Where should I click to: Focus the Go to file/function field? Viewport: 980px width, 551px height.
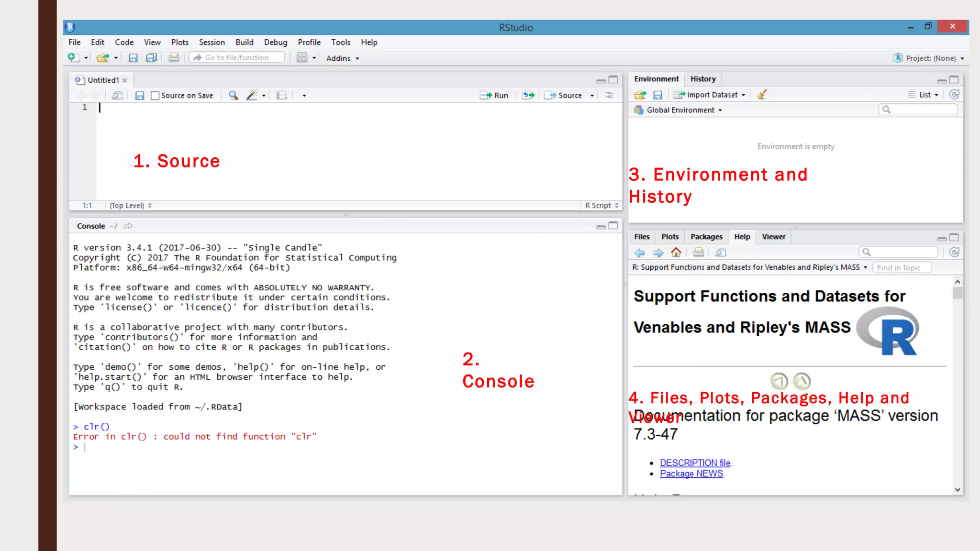pyautogui.click(x=237, y=57)
